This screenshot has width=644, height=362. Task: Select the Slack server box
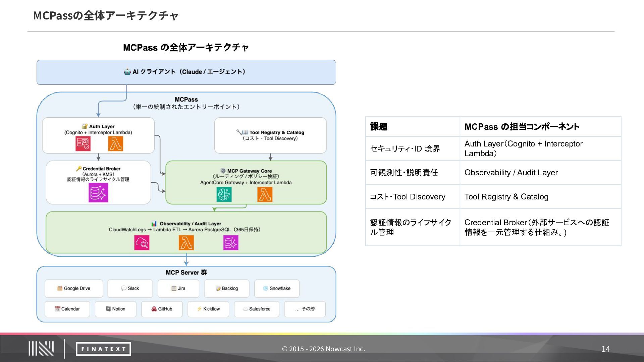tap(130, 289)
